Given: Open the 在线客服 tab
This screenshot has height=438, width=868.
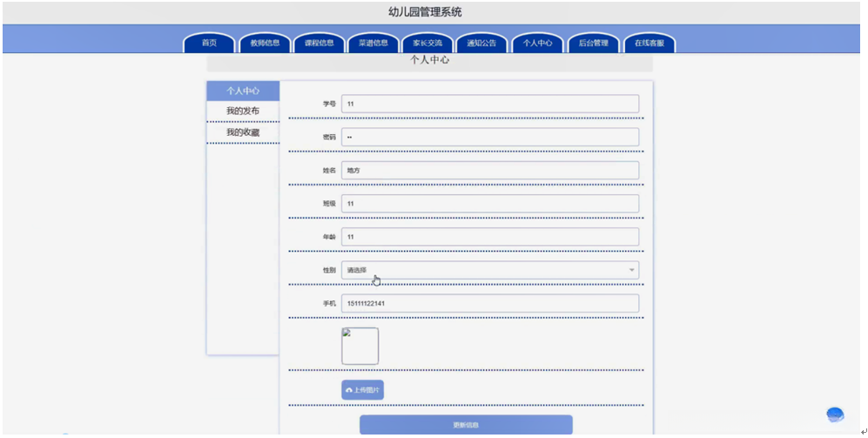Looking at the screenshot, I should [x=649, y=44].
